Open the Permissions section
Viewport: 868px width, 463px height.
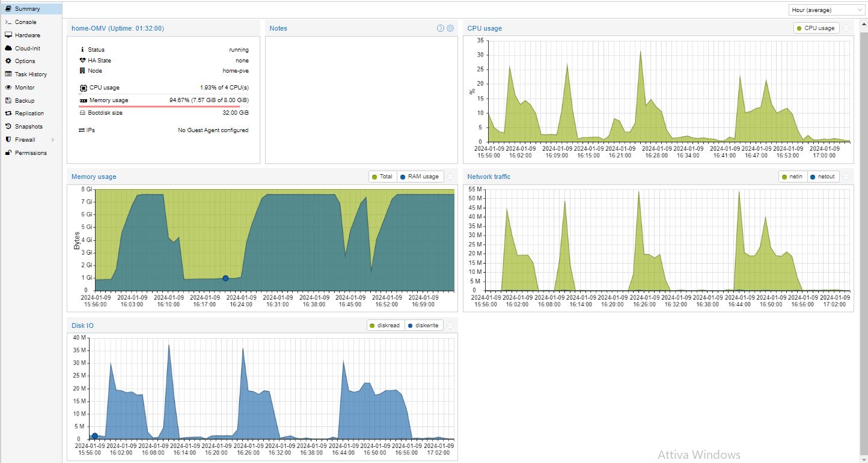tap(31, 153)
